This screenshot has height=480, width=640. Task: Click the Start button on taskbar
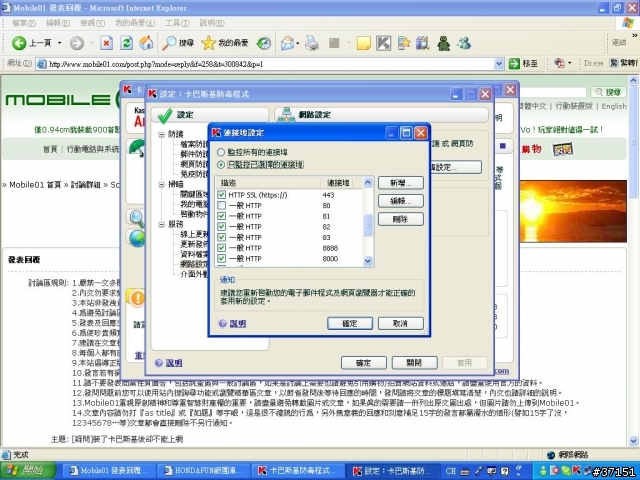coord(28,471)
